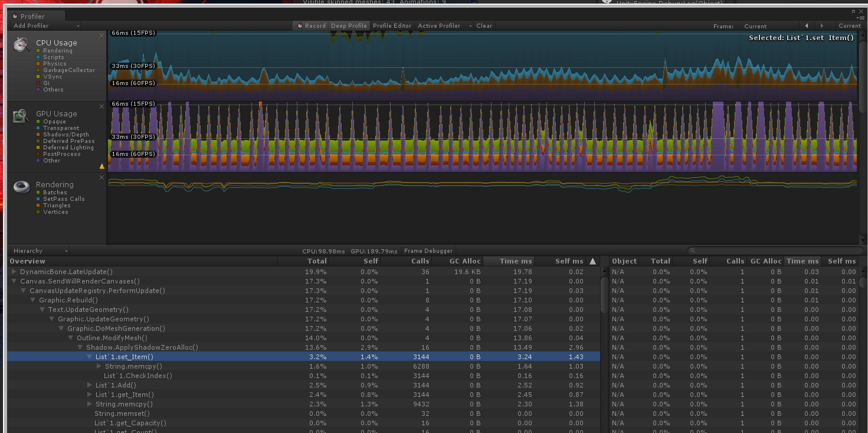Click the Scripts color swatch in CPU legend
Screen dimensions: 868x433
pos(38,57)
